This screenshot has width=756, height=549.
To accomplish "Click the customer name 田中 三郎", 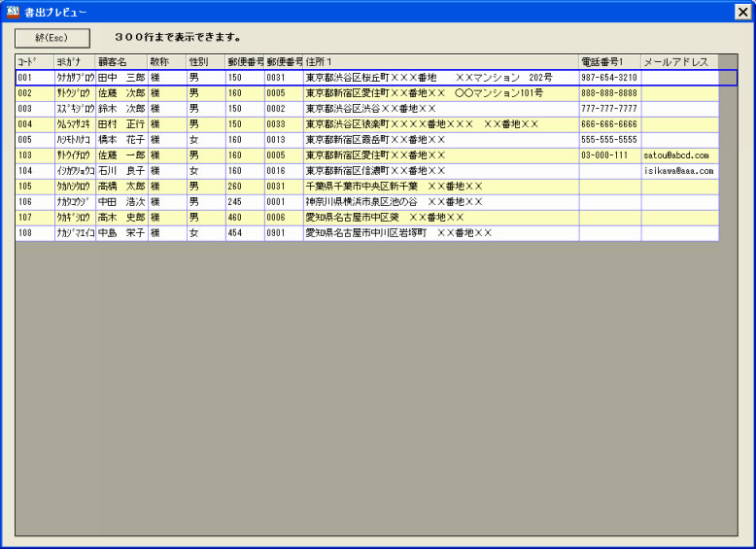I will click(121, 78).
